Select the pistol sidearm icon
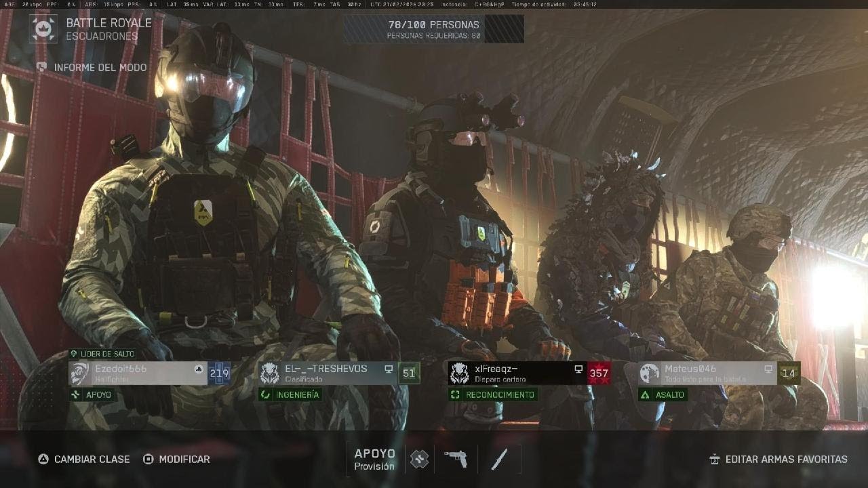The width and height of the screenshot is (868, 488). (455, 459)
